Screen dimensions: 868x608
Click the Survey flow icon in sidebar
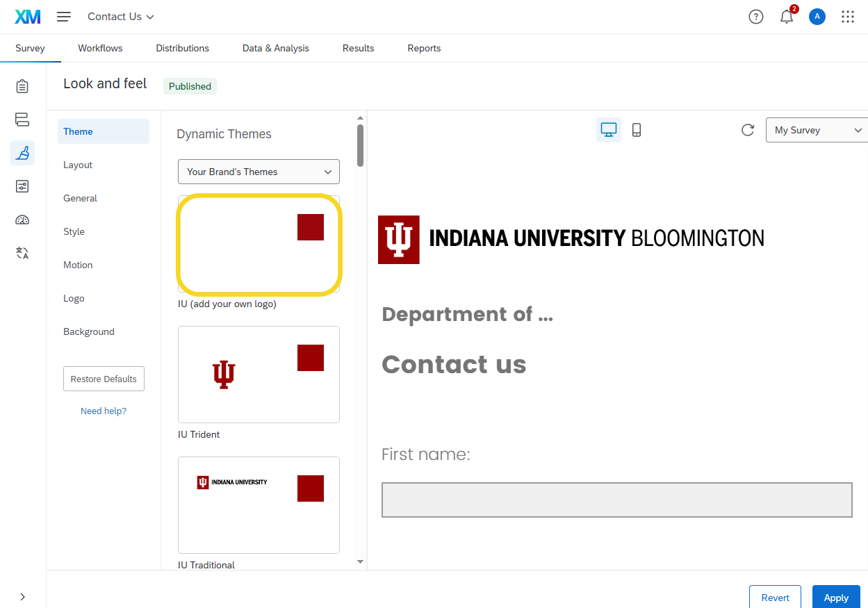pos(22,120)
